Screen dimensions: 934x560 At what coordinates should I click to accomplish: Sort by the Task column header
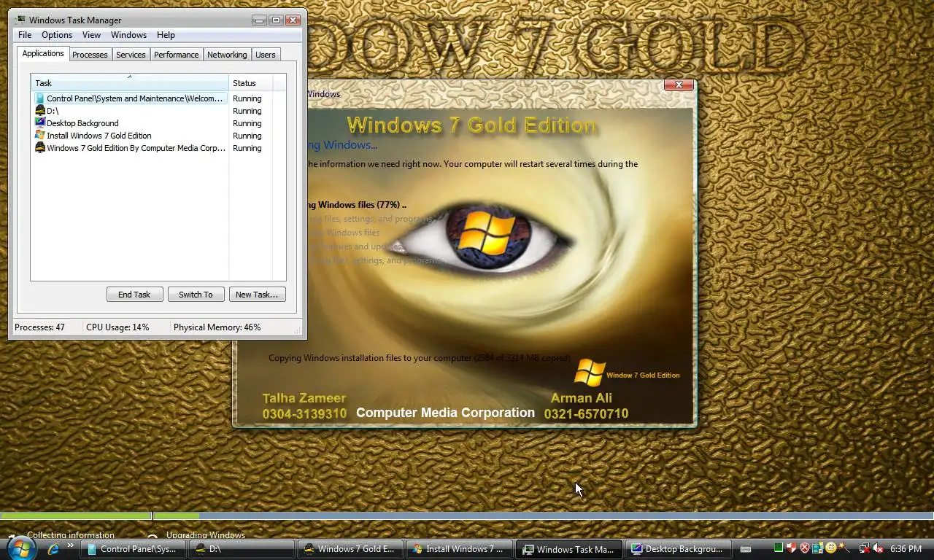pos(130,83)
